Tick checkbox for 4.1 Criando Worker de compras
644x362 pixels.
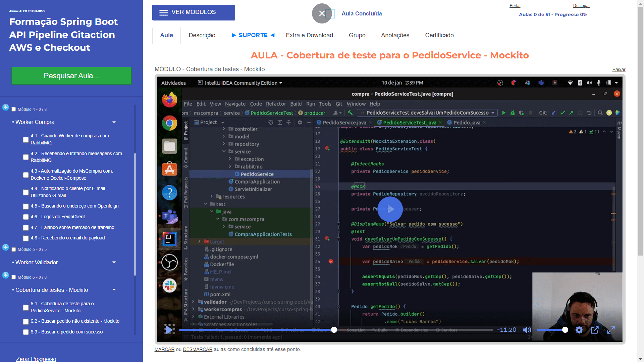coord(25,139)
